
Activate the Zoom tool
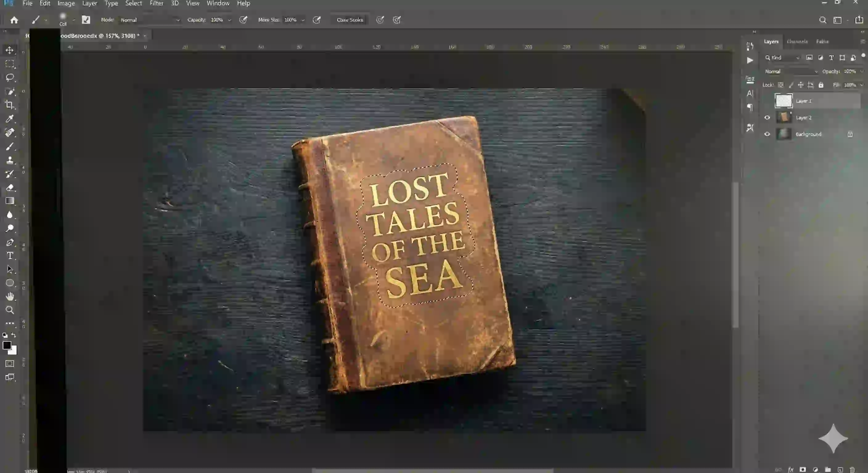click(10, 310)
